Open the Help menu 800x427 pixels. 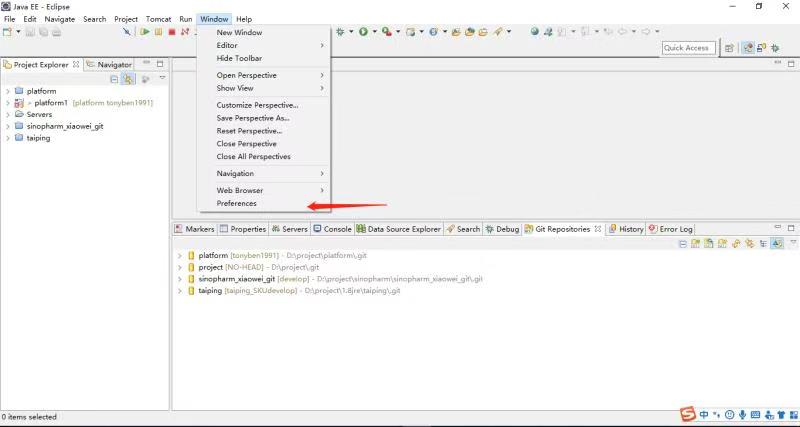[x=244, y=19]
